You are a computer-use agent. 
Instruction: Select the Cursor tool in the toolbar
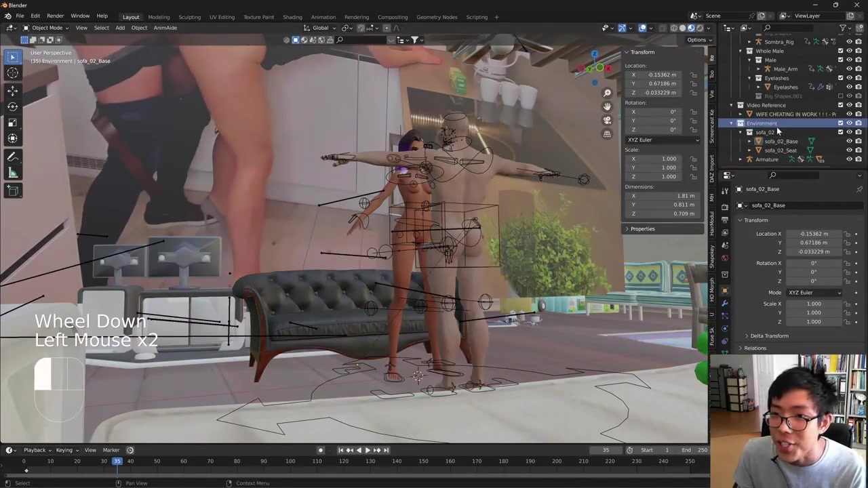tap(12, 73)
